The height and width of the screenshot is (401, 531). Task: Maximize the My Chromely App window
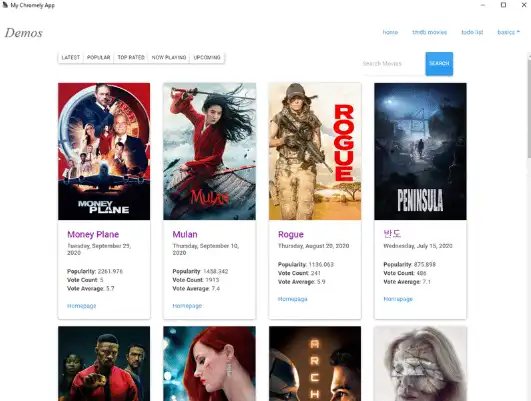(503, 5)
